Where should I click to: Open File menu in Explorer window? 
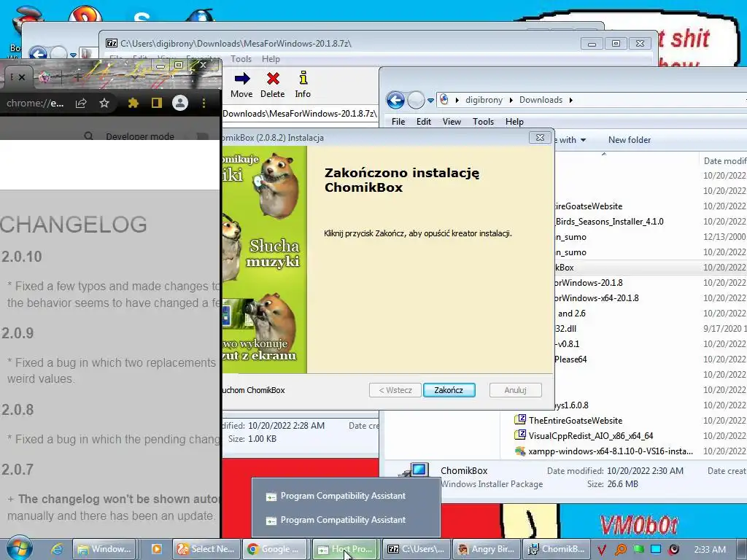pyautogui.click(x=398, y=122)
